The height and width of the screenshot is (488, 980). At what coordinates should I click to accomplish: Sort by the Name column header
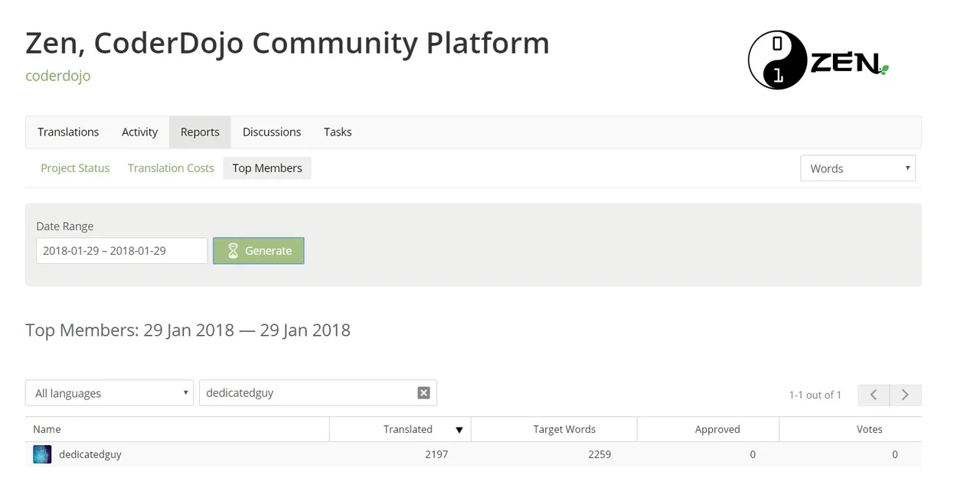pos(177,429)
